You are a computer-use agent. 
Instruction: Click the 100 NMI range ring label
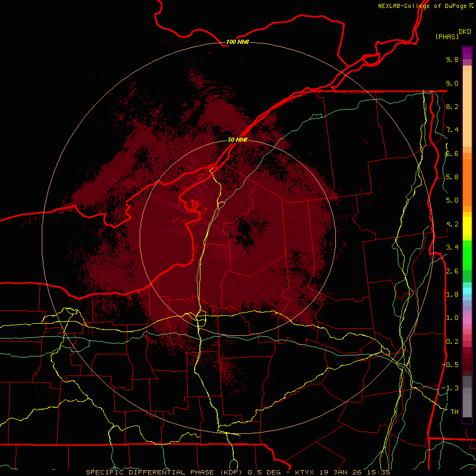click(237, 42)
